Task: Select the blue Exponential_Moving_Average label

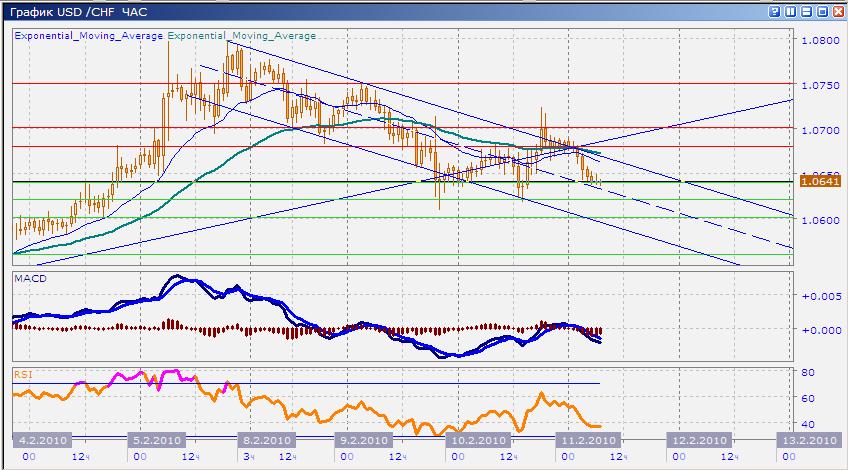Action: [x=89, y=35]
